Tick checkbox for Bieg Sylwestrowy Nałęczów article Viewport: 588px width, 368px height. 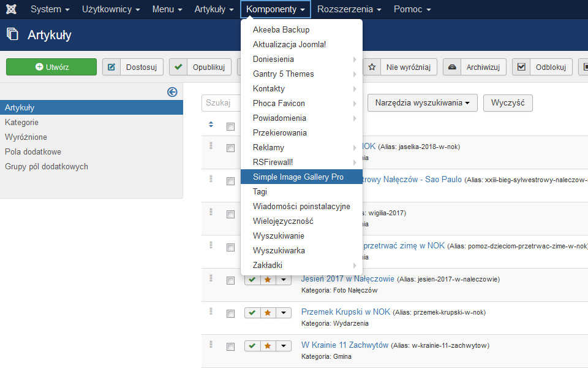[231, 182]
